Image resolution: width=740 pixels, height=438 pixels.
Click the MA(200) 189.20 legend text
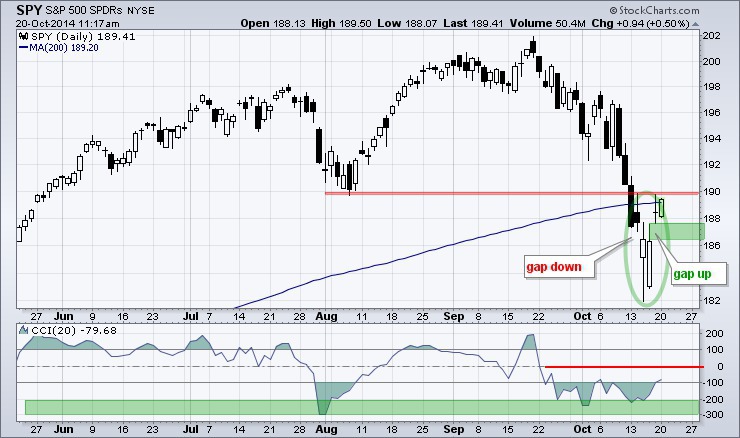[64, 48]
